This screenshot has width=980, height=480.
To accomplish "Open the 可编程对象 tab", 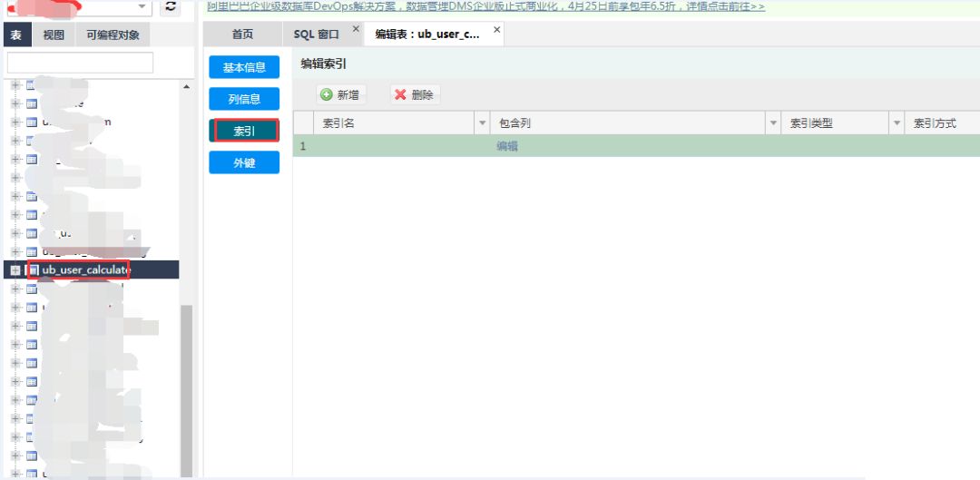I will coord(113,35).
